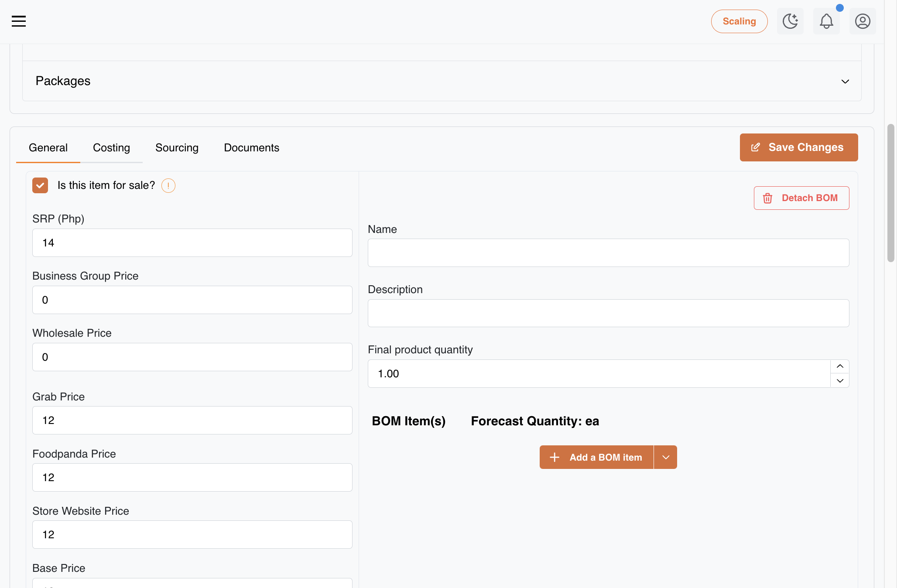Click the BOM Description input field
Image resolution: width=897 pixels, height=588 pixels.
point(609,313)
